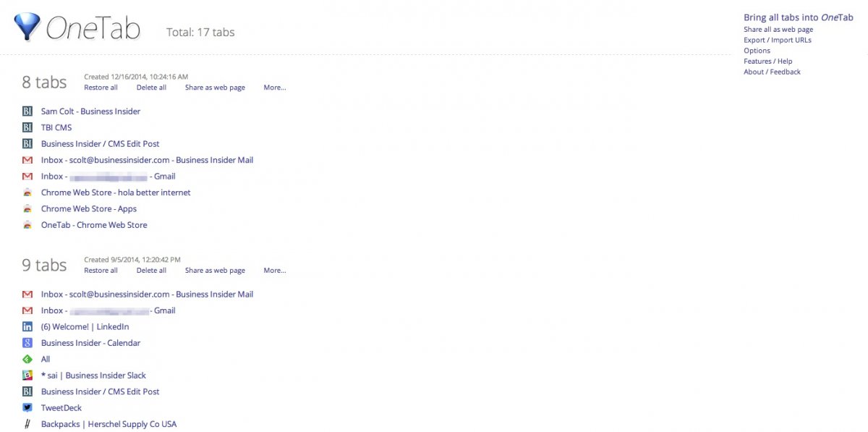The width and height of the screenshot is (868, 432).
Task: Click the 8 tabs group heading
Action: 44,82
